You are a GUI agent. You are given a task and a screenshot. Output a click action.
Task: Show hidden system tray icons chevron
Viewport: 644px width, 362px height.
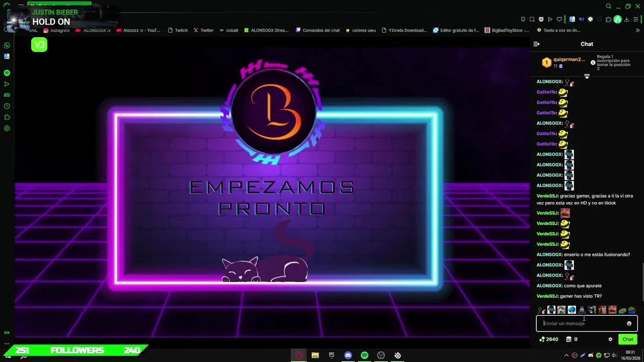click(567, 355)
